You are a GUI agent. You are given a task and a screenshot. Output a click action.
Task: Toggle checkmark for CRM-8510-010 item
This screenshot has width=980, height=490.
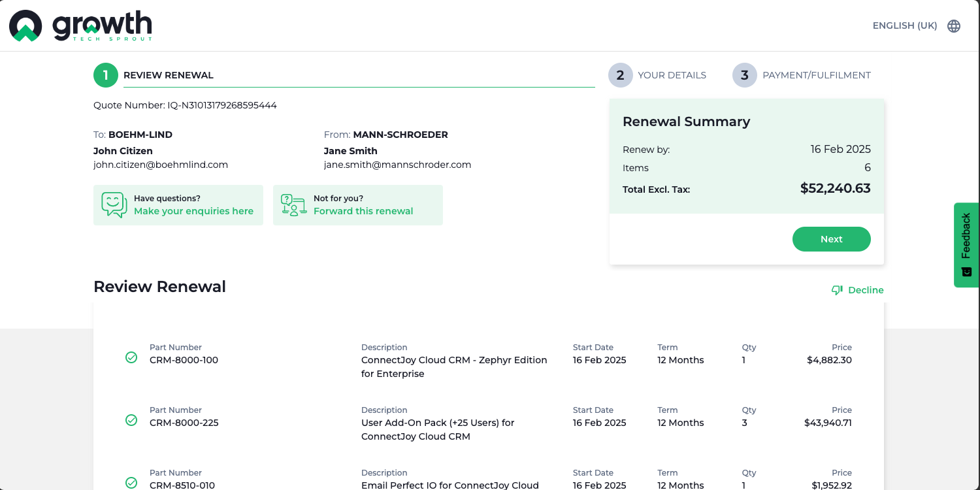point(131,483)
